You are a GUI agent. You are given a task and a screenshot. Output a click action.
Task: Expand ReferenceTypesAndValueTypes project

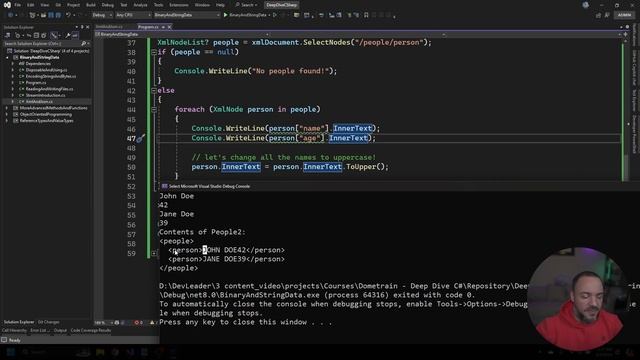click(7, 121)
